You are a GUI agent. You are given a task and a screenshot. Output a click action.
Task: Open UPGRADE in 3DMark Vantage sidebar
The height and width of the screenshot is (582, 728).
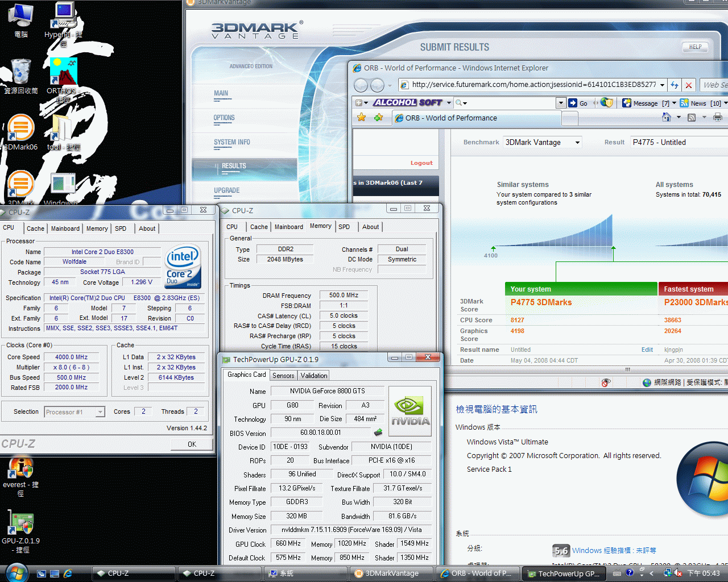click(226, 190)
